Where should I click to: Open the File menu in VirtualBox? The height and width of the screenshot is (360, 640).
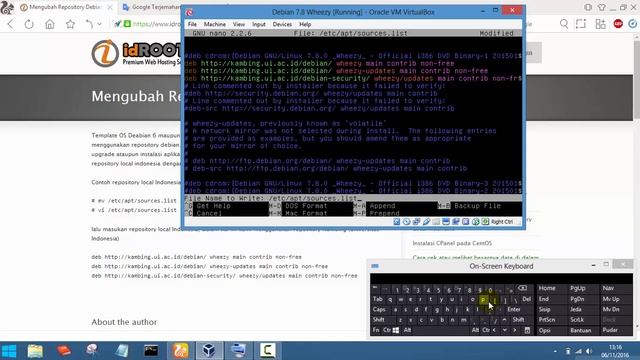point(192,24)
